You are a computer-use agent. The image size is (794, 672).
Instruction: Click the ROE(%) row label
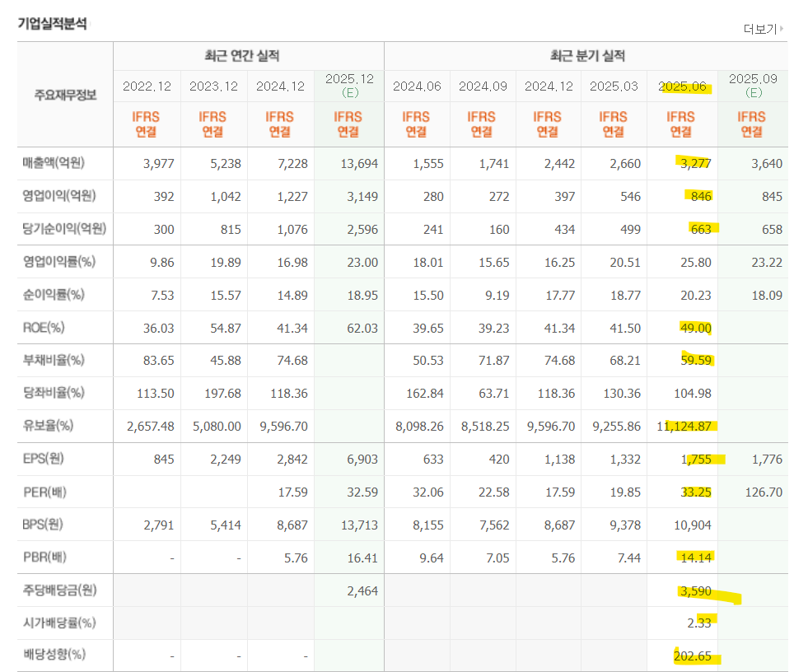click(44, 328)
